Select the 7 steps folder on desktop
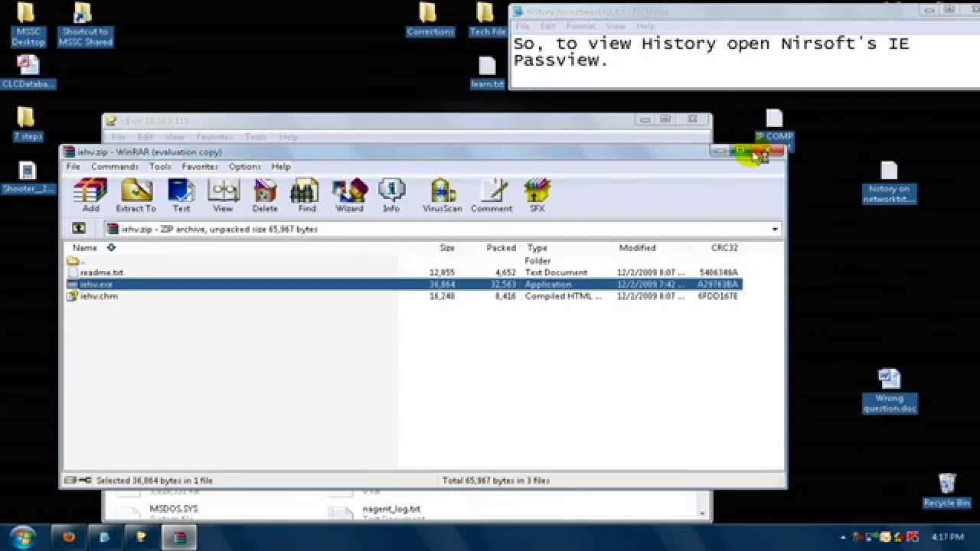 (28, 124)
